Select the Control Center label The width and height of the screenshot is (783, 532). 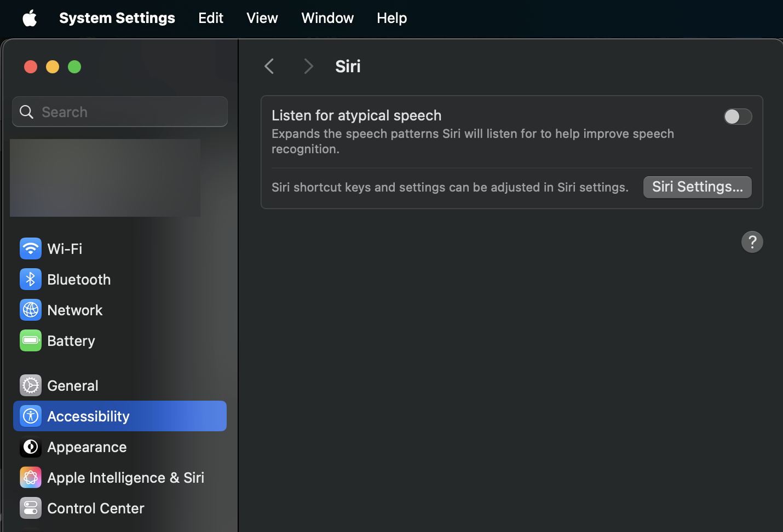[96, 508]
